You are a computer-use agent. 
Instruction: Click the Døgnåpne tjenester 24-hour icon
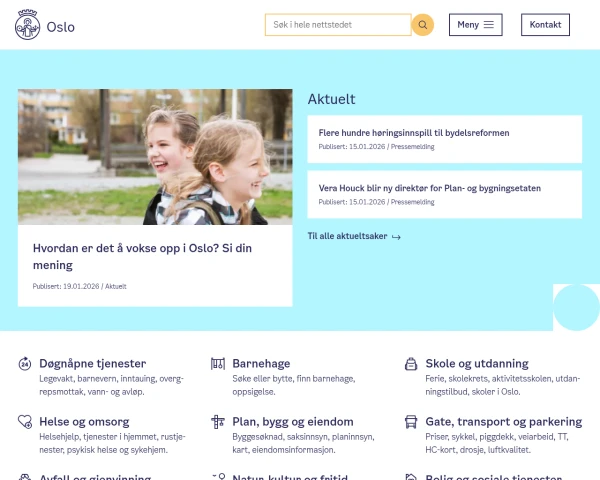point(25,364)
